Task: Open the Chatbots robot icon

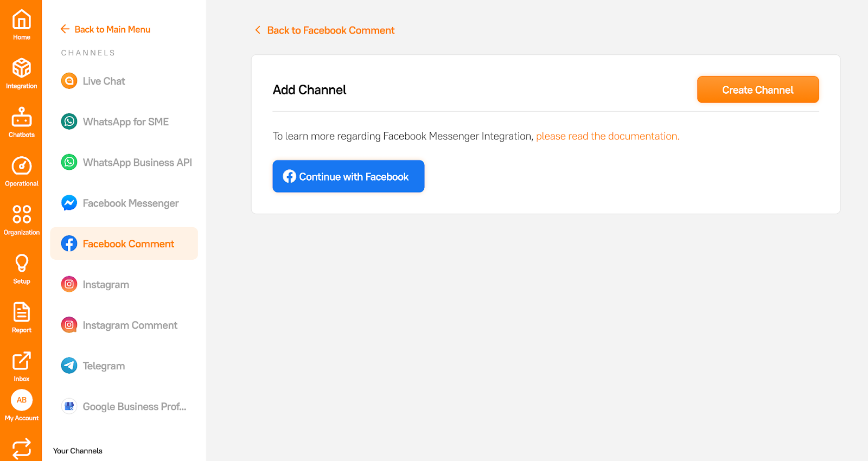Action: tap(22, 117)
